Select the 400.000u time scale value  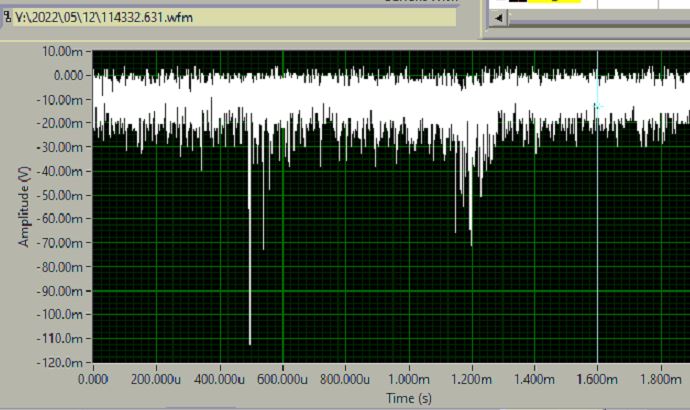coord(219,379)
